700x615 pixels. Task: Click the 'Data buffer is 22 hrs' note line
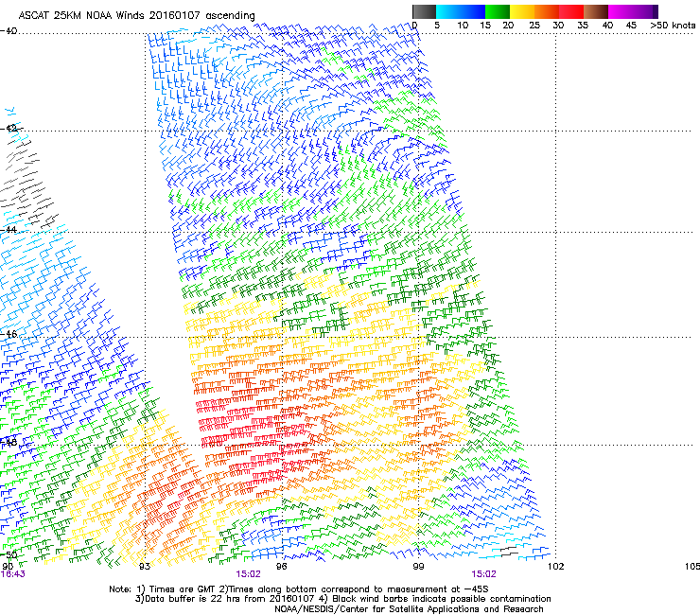[x=342, y=599]
